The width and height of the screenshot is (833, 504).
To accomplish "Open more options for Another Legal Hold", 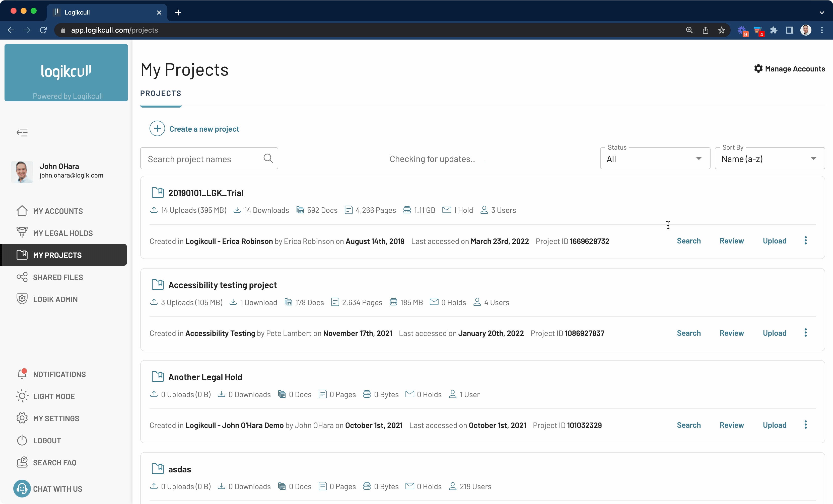I will tap(806, 425).
